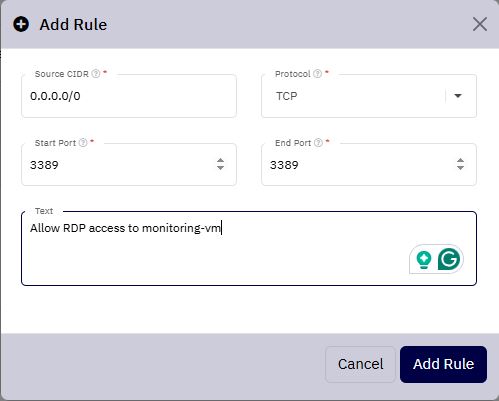Viewport: 499px width, 401px height.
Task: Increase Start Port with up arrow
Action: pyautogui.click(x=220, y=160)
